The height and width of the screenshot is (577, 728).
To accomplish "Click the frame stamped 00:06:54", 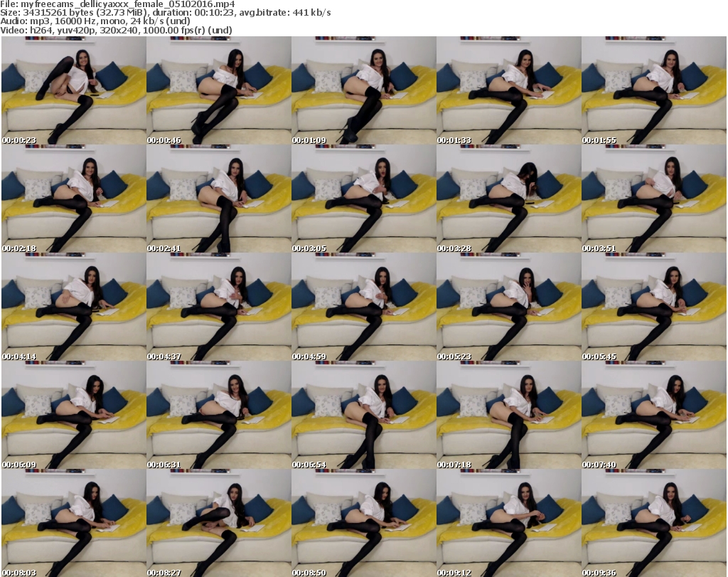I will click(x=363, y=415).
